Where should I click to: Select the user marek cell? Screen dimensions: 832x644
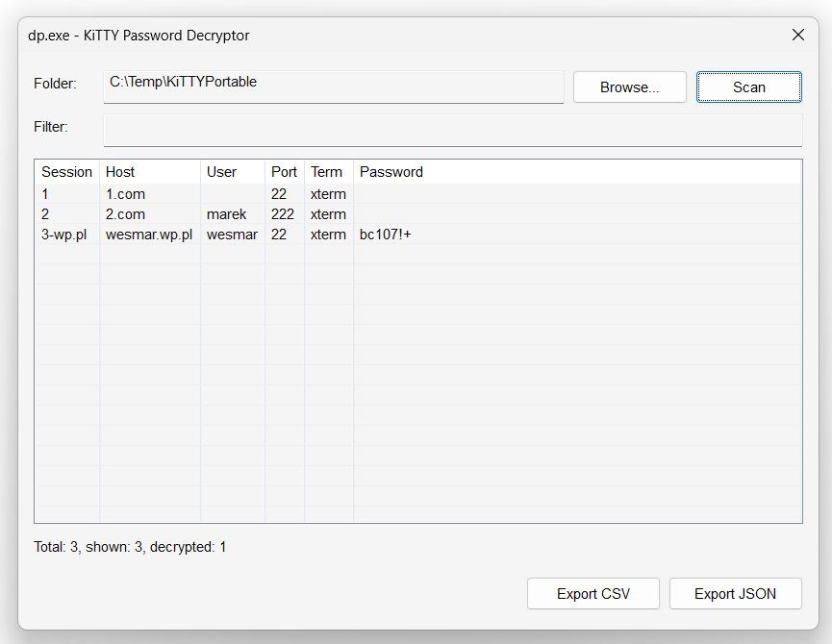(223, 213)
